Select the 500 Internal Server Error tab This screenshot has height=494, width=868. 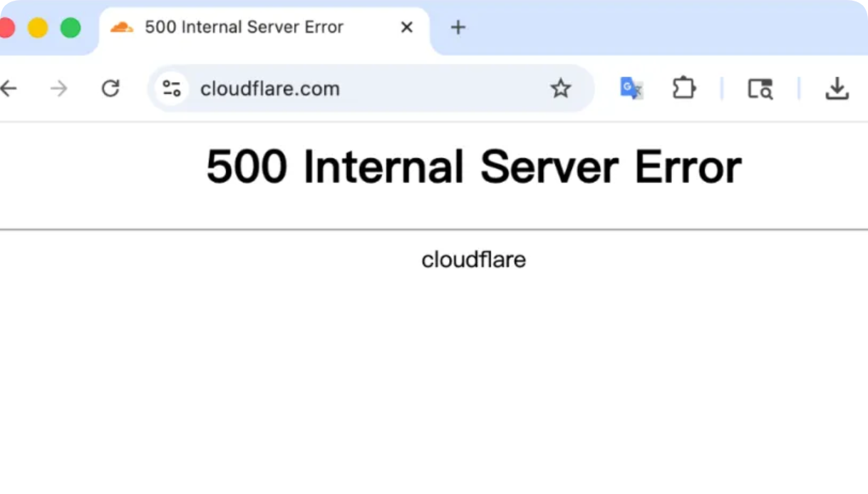(242, 27)
